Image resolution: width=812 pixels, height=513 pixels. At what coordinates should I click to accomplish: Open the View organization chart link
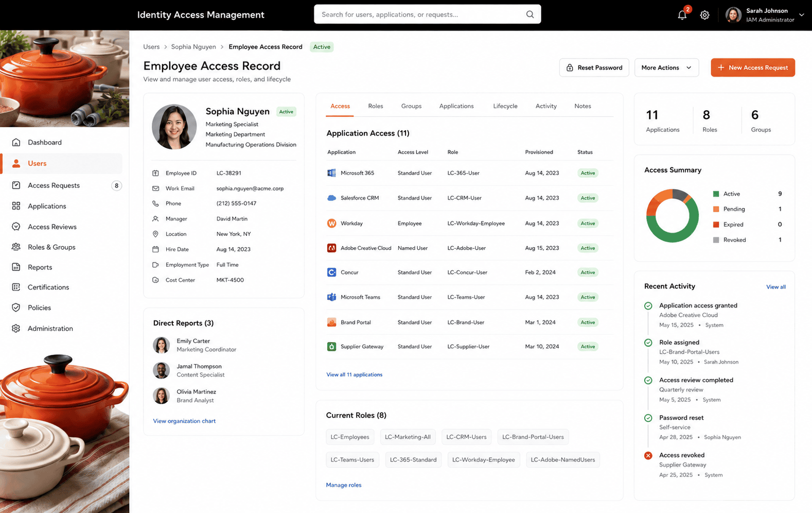(x=184, y=421)
